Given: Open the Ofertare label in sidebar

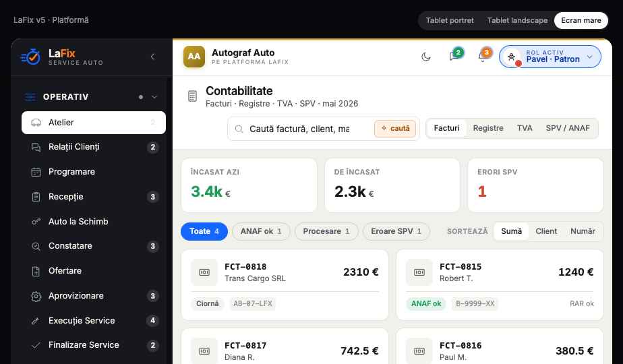Looking at the screenshot, I should click(x=65, y=270).
